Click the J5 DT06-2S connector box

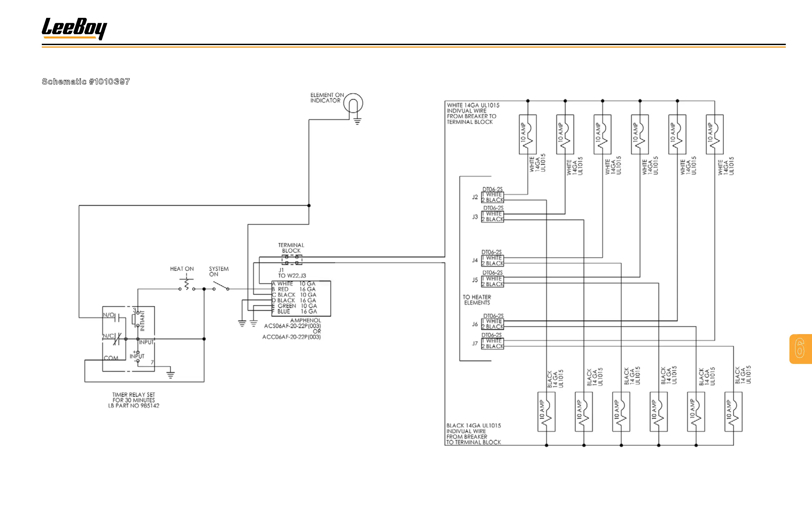pos(492,282)
